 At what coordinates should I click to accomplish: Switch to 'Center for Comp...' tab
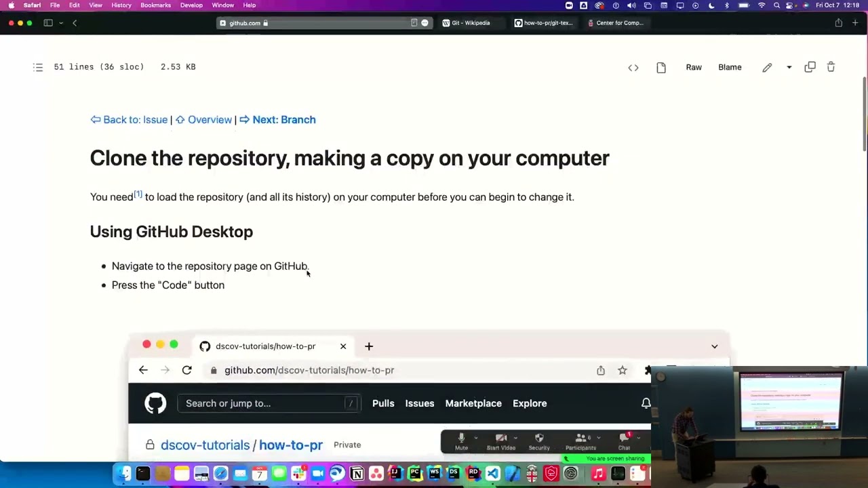coord(616,23)
